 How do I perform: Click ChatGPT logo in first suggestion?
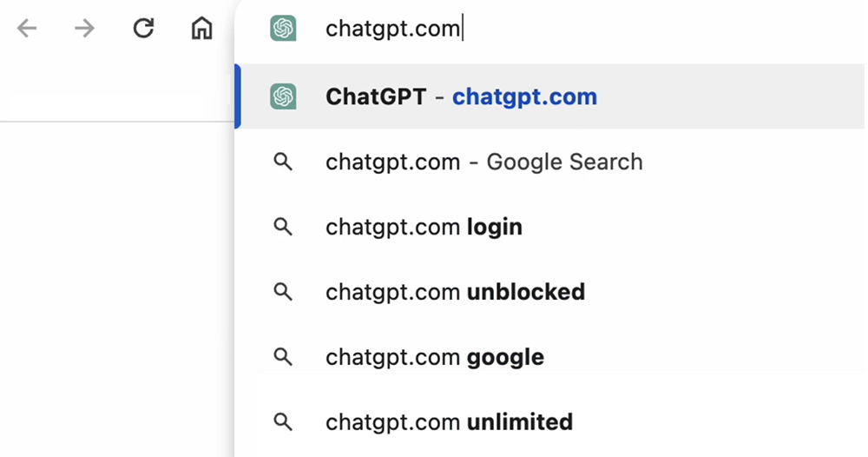pos(283,96)
